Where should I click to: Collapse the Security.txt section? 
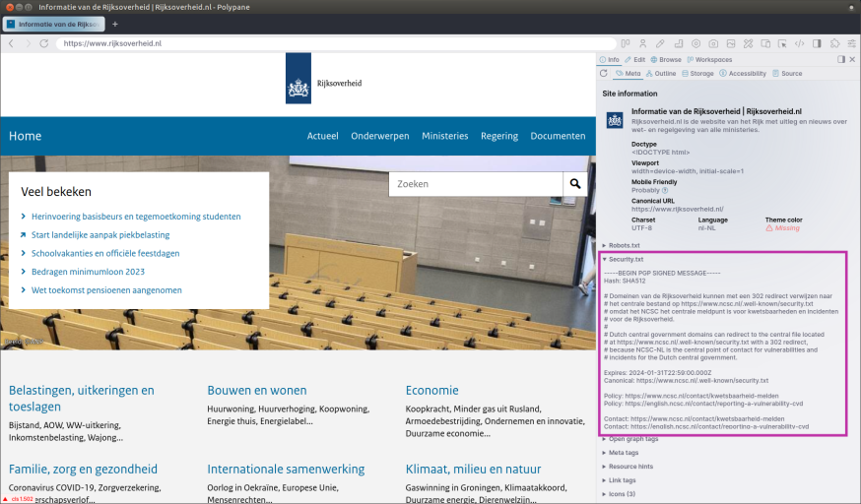[623, 259]
